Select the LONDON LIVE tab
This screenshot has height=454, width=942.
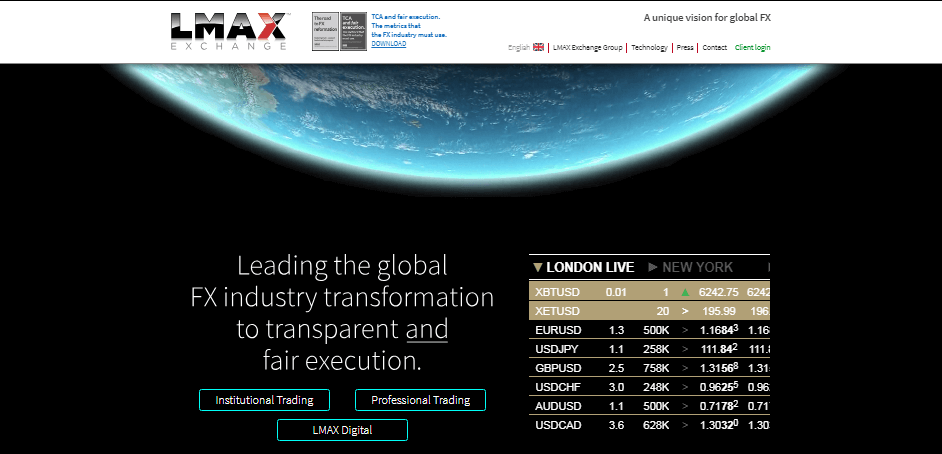[x=590, y=267]
